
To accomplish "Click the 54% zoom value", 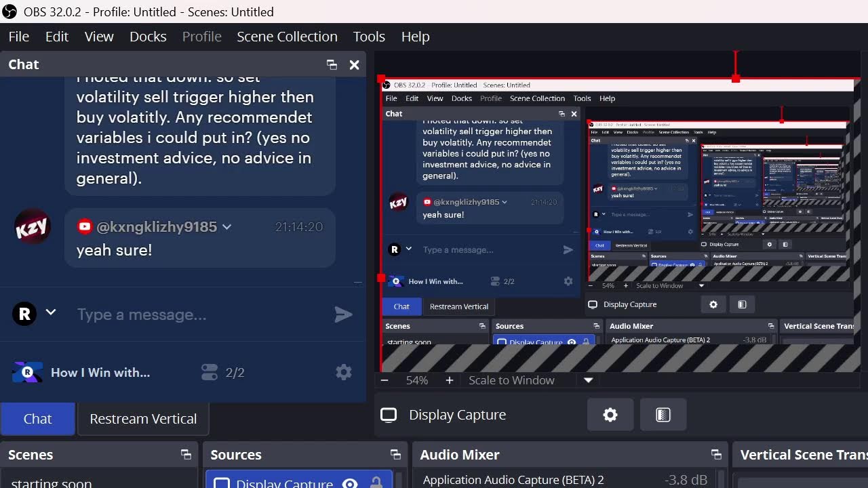I will (417, 380).
